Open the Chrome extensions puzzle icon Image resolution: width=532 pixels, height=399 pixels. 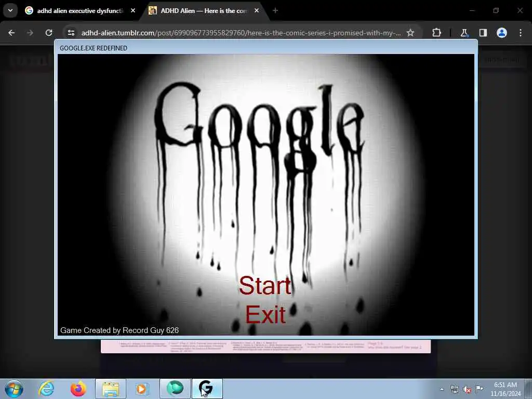click(x=436, y=33)
